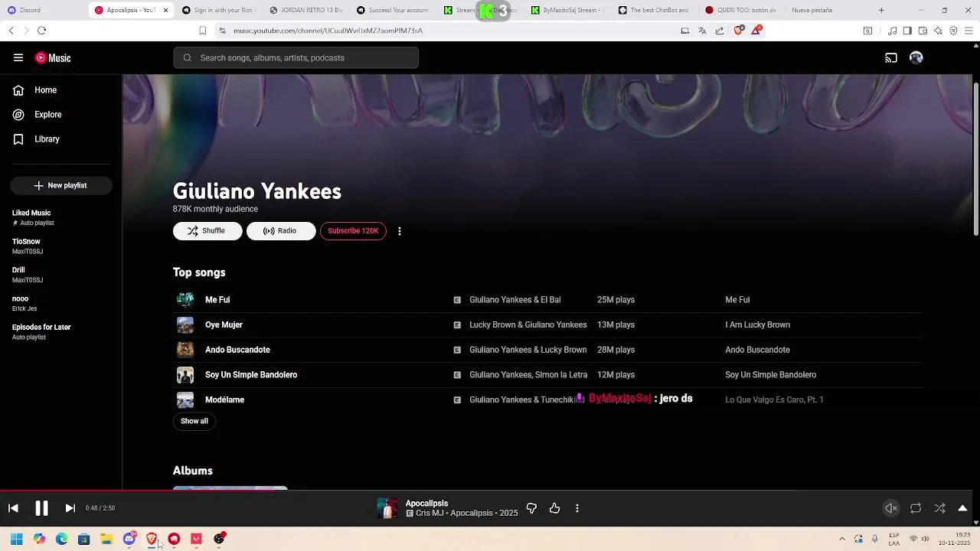Toggle repeat mode in the player
This screenshot has width=980, height=551.
coord(916,508)
